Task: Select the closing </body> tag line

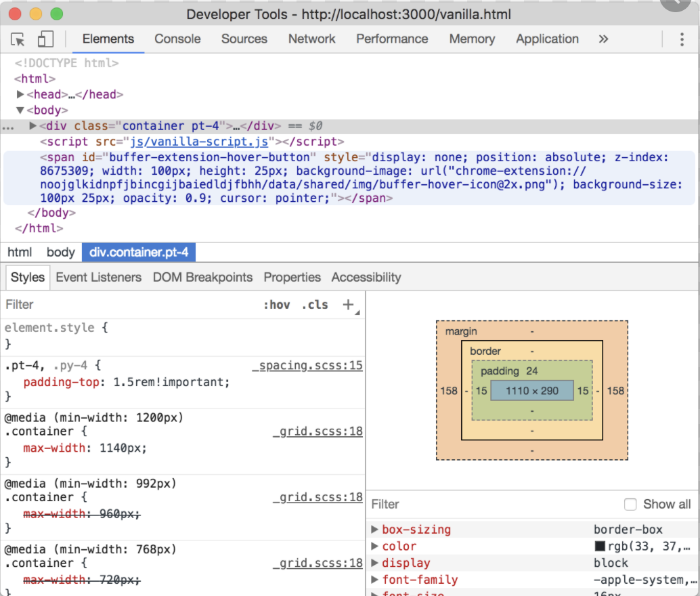Action: click(51, 213)
